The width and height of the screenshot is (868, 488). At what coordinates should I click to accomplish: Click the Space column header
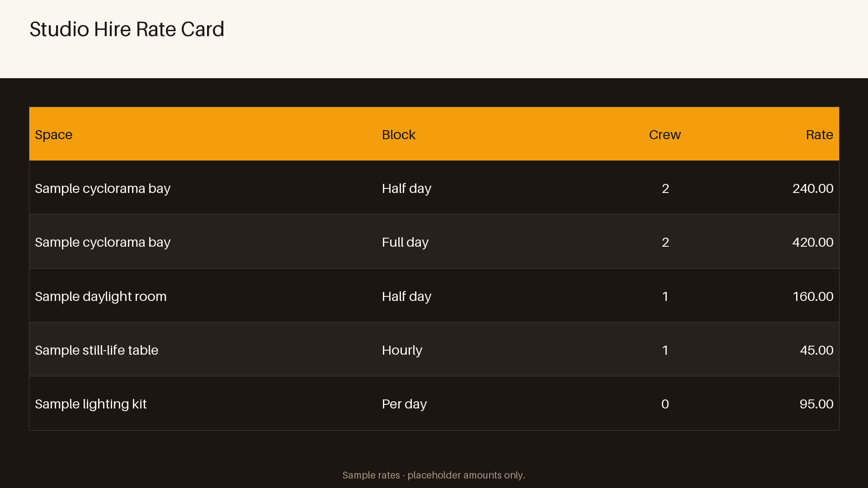pyautogui.click(x=53, y=135)
